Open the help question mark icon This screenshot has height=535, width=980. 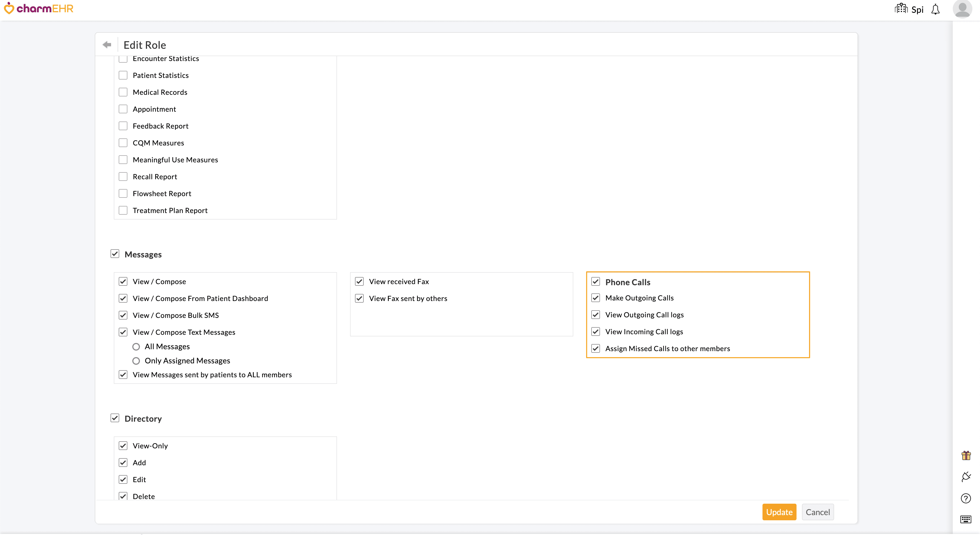coord(966,498)
